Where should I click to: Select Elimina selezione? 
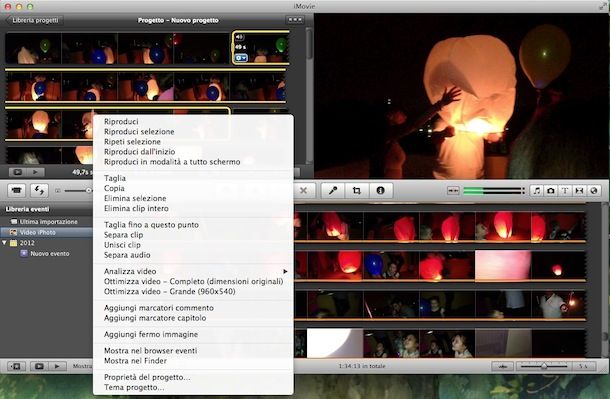click(x=135, y=199)
